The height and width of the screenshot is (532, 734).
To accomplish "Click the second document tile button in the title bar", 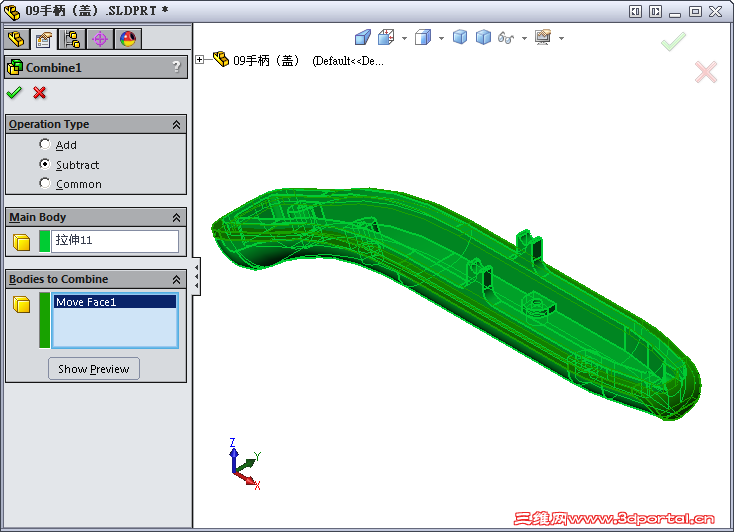I will (655, 11).
